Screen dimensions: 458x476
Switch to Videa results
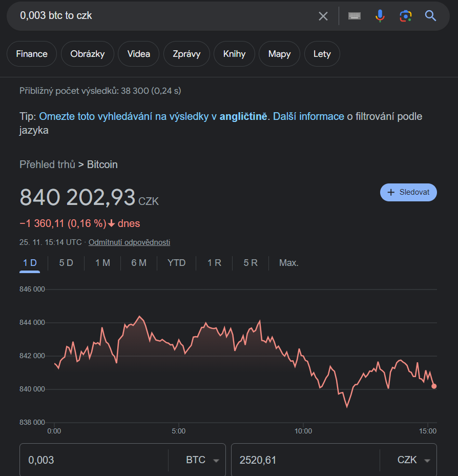[138, 54]
